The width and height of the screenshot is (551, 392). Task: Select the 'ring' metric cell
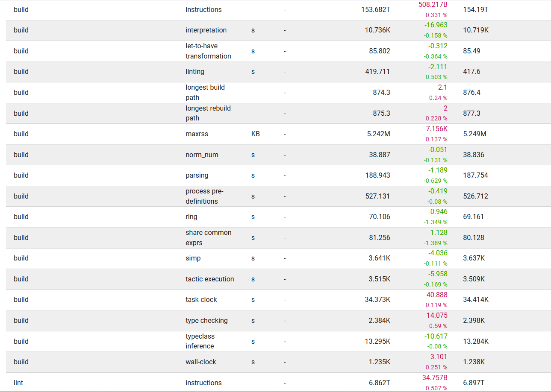tap(192, 217)
